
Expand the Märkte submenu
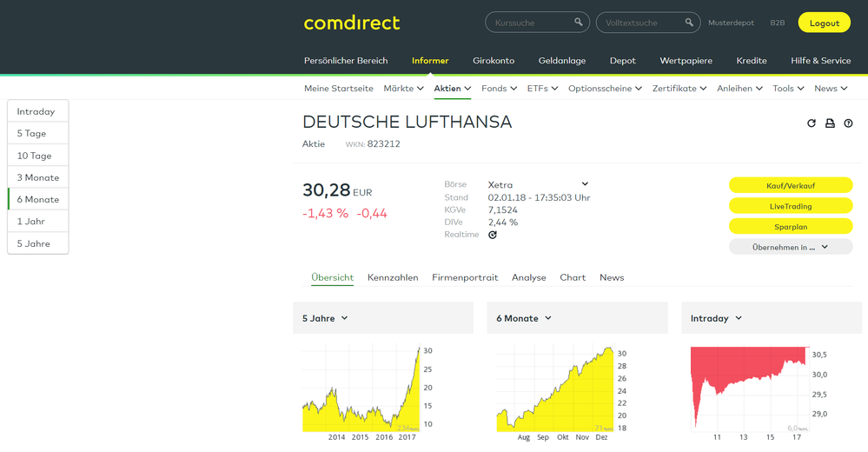tap(403, 88)
